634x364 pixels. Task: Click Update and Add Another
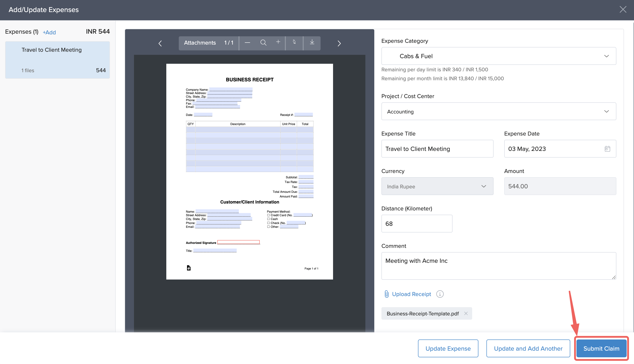point(528,348)
